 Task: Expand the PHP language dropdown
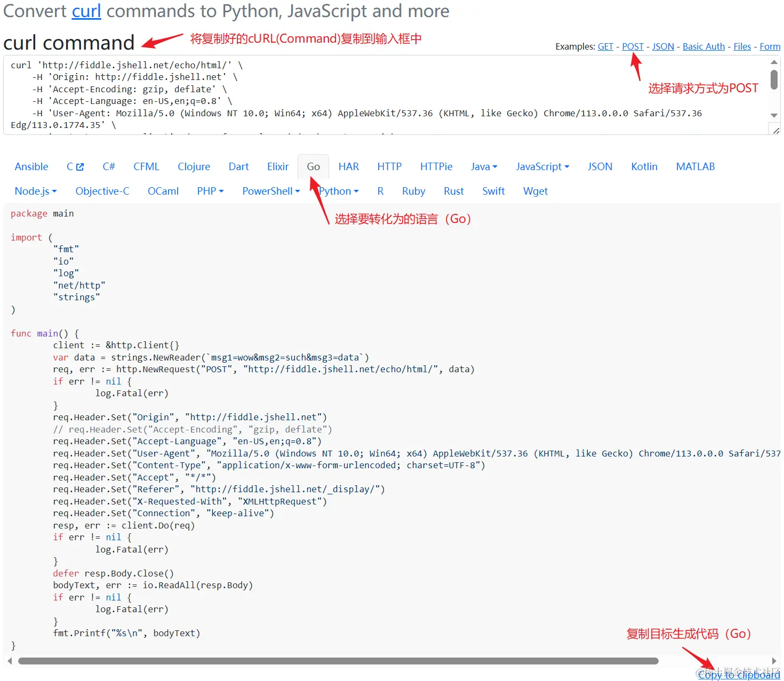click(x=210, y=191)
